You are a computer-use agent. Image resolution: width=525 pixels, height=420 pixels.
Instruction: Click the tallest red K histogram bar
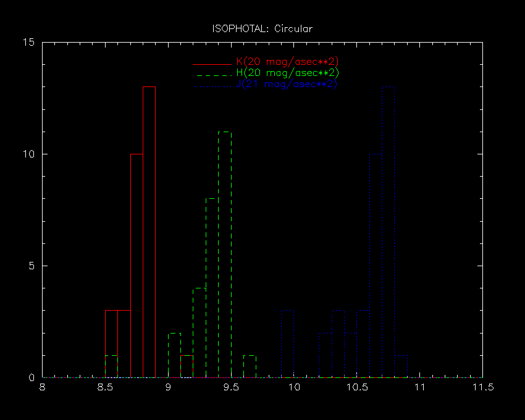click(149, 232)
